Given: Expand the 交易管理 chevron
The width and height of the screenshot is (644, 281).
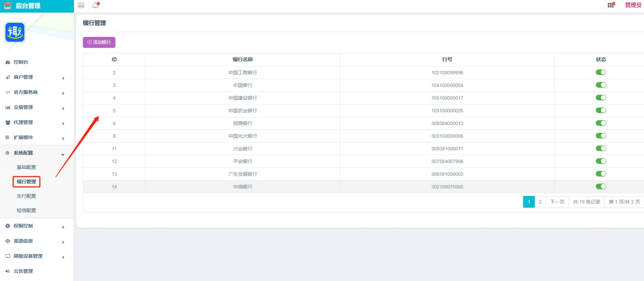Looking at the screenshot, I should pos(63,109).
